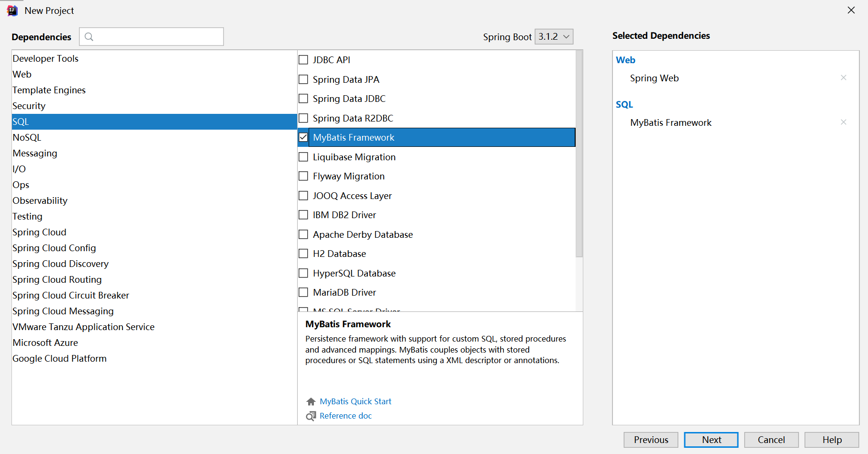
Task: Open the Template Engines category
Action: tap(154, 90)
